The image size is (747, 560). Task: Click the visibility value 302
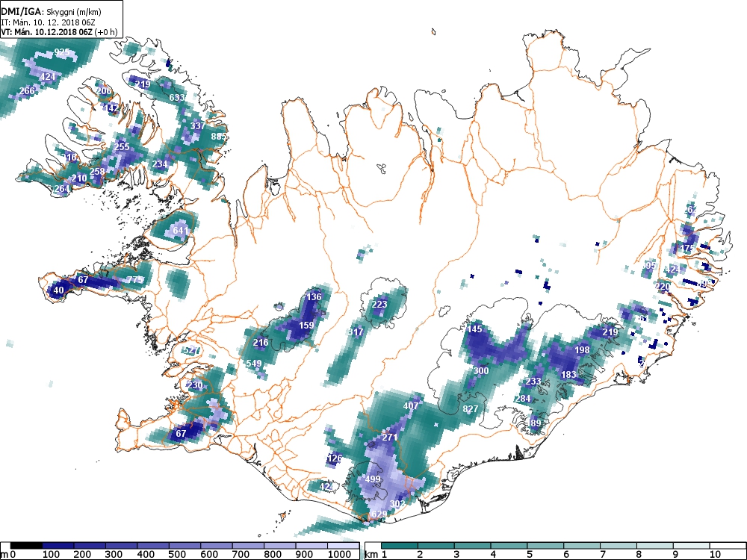[x=397, y=503]
